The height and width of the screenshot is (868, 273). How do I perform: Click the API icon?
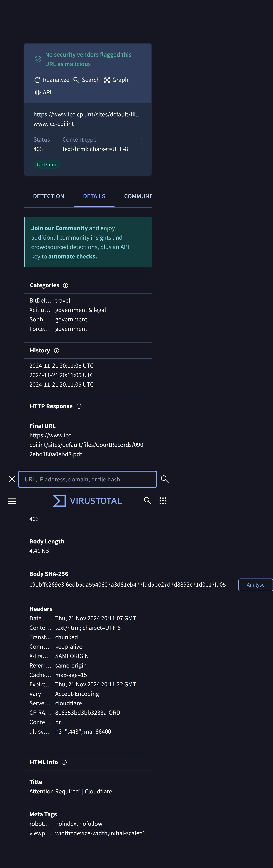pos(37,92)
